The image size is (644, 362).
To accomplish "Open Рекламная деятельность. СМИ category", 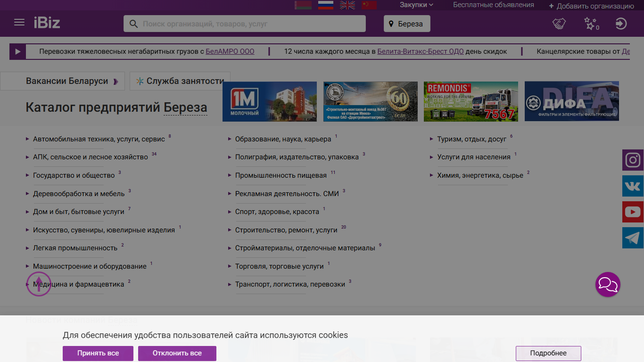I will tap(287, 194).
